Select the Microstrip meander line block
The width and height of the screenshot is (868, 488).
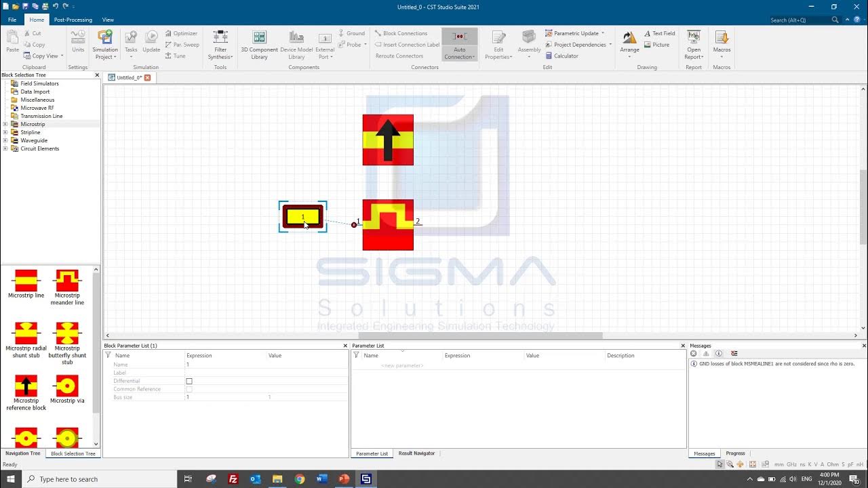pyautogui.click(x=67, y=287)
